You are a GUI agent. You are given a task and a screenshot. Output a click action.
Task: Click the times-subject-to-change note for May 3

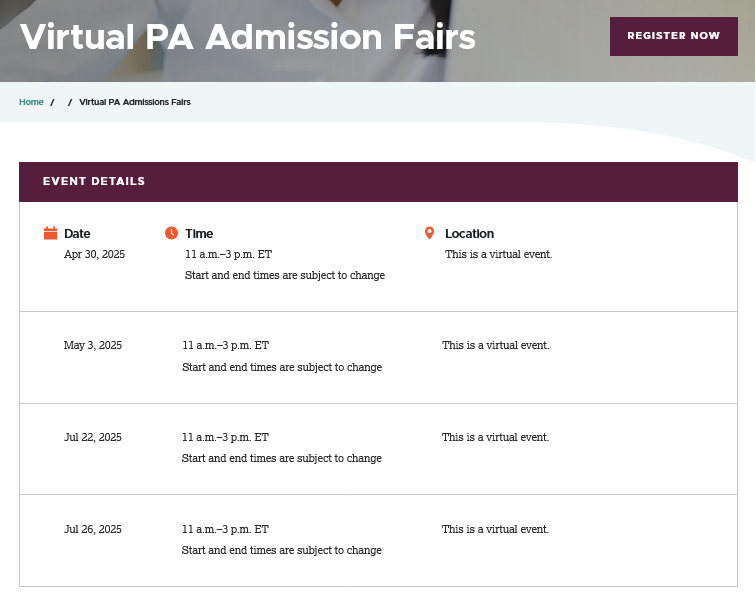click(282, 367)
